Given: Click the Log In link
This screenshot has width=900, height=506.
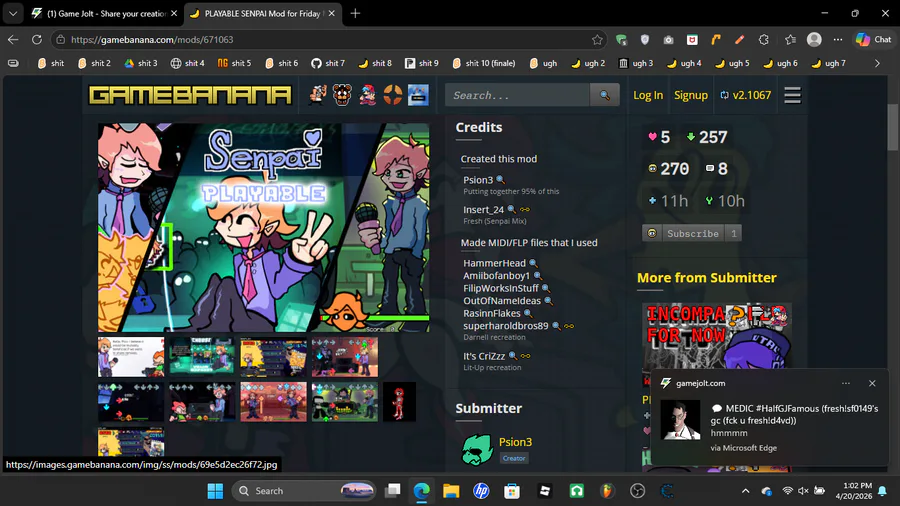Looking at the screenshot, I should (x=648, y=95).
